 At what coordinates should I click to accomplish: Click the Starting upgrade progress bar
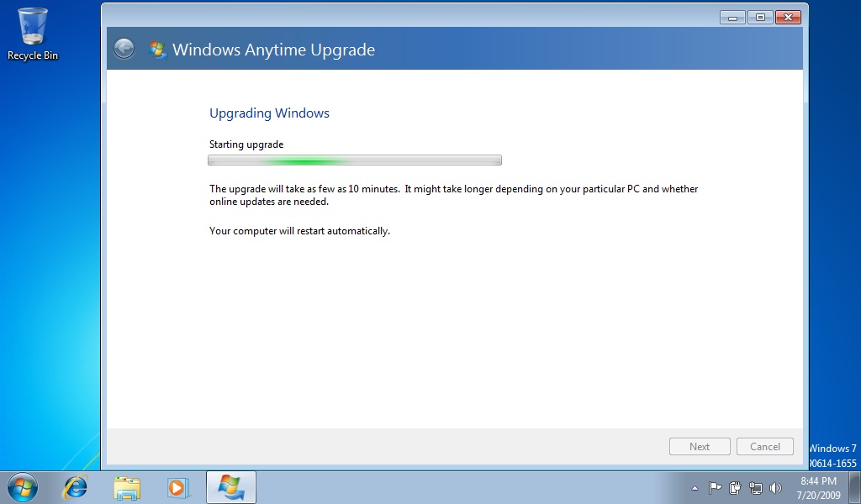[355, 160]
